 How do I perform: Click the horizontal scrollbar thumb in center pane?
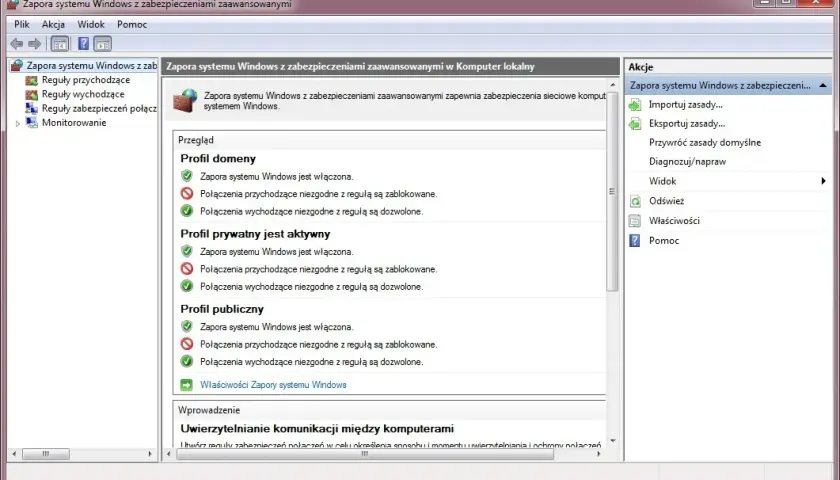(x=365, y=454)
